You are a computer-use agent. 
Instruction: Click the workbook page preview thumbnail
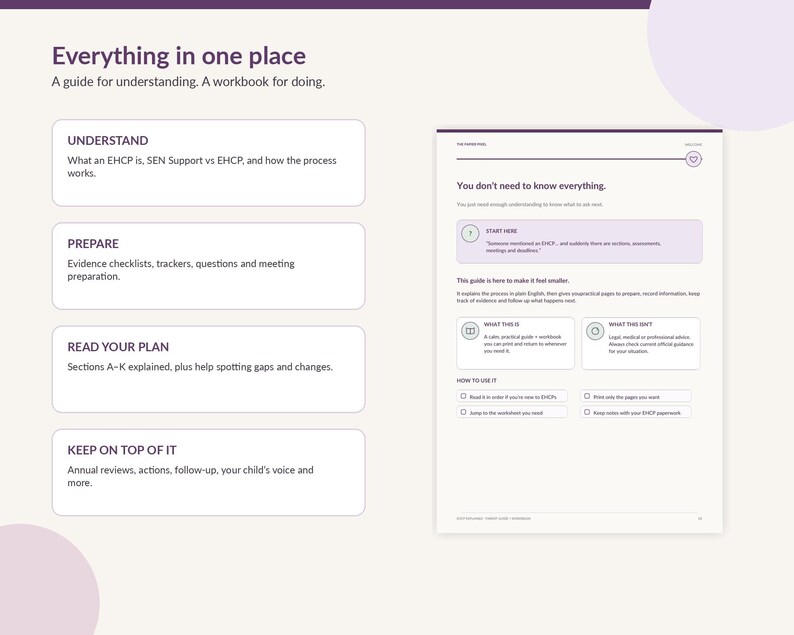coord(579,331)
